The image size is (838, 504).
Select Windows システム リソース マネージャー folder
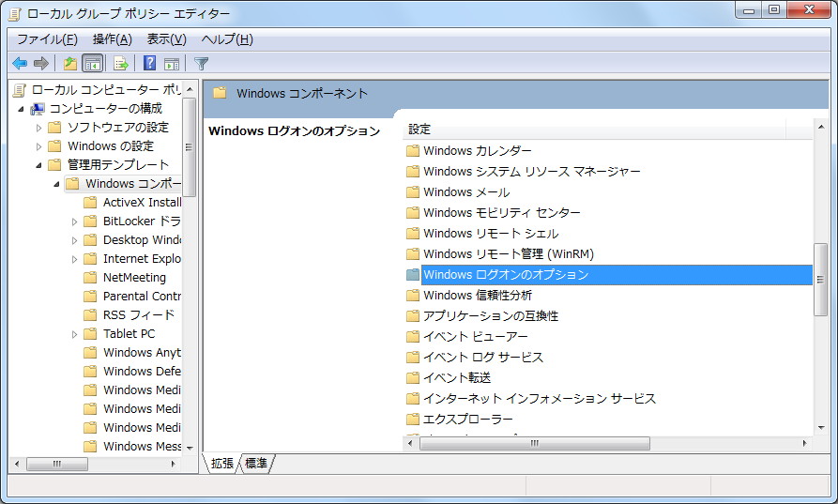tap(532, 172)
